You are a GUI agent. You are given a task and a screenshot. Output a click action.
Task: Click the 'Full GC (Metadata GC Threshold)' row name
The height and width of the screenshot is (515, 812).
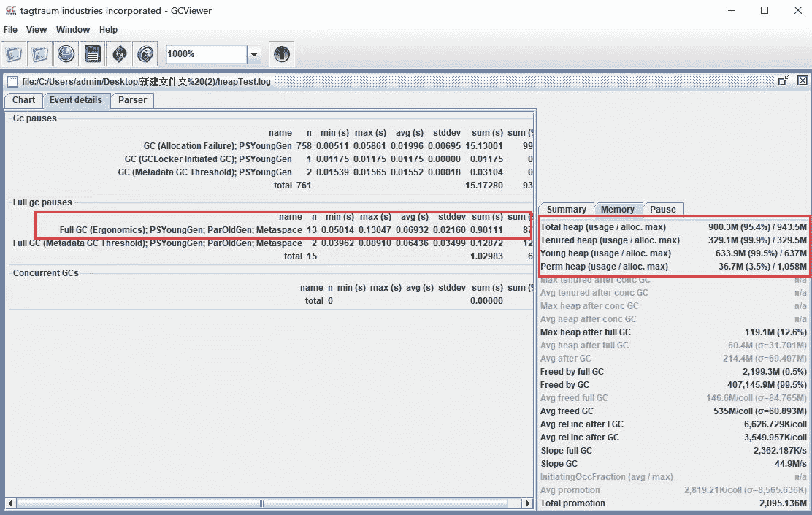(158, 243)
